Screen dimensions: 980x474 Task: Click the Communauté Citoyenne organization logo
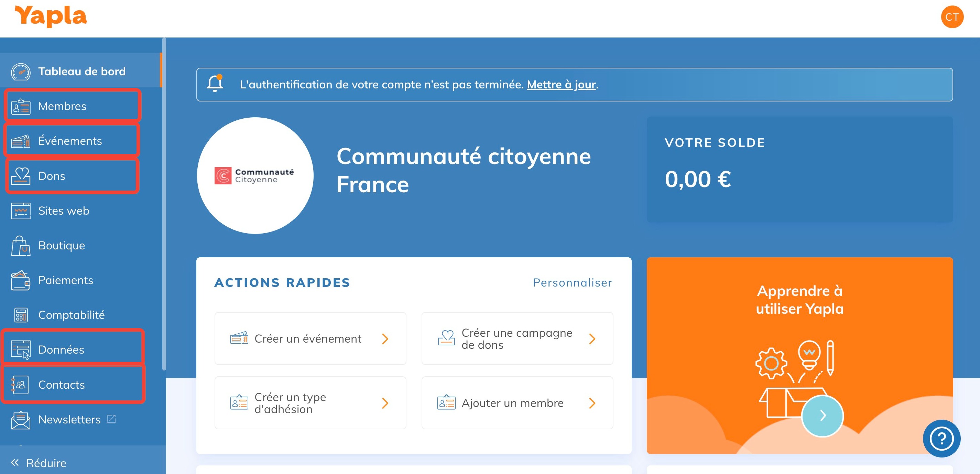(255, 175)
